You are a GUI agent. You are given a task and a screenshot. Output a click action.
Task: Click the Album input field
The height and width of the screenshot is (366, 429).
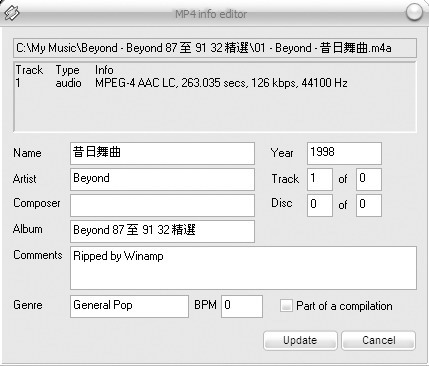tap(162, 231)
